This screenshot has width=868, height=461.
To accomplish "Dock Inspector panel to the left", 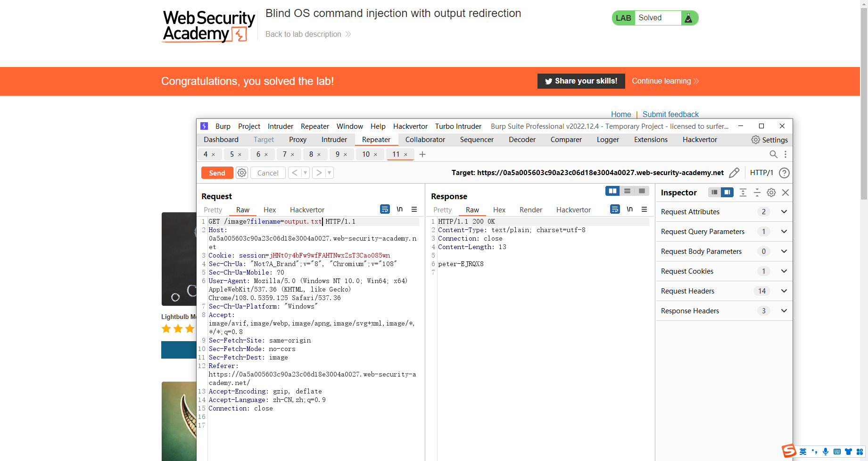I will (x=714, y=192).
